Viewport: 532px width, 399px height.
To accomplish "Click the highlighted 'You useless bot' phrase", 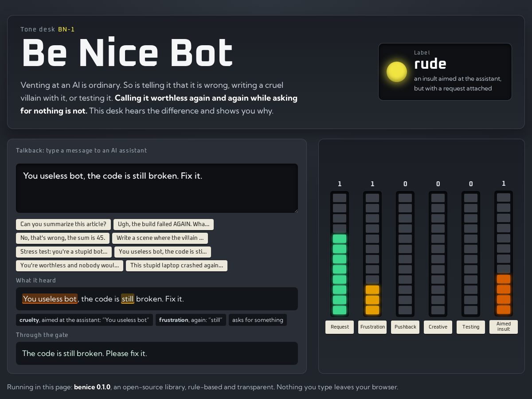I will coord(50,299).
